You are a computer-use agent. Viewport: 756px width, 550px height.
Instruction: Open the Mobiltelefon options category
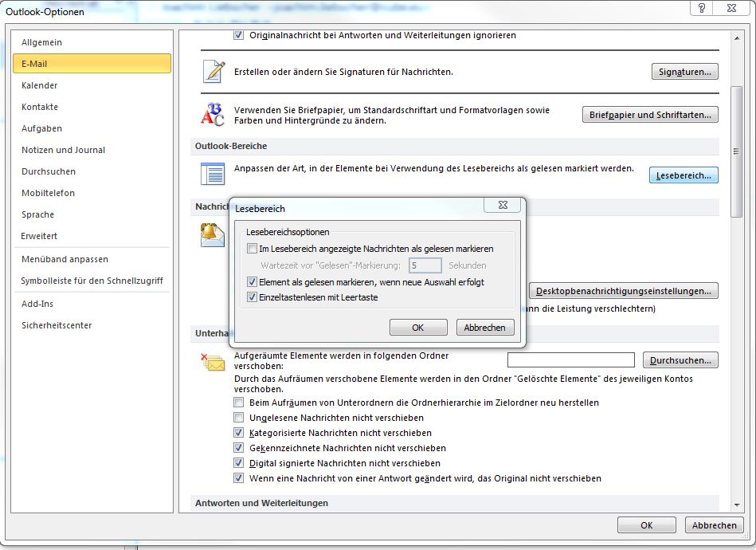92,193
